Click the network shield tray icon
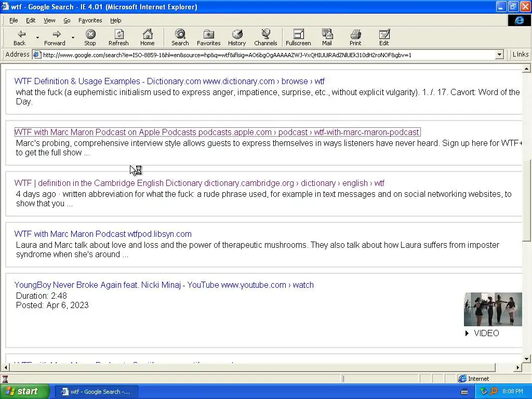The width and height of the screenshot is (532, 399). coord(484,392)
